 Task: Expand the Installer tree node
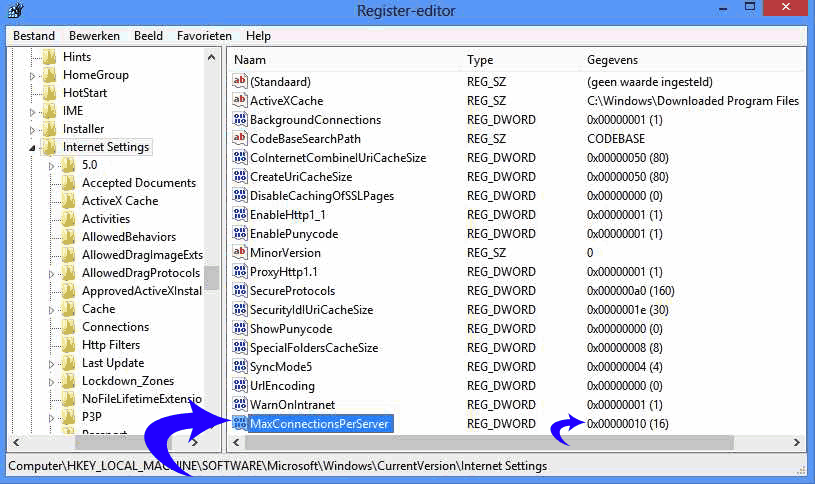(x=32, y=130)
